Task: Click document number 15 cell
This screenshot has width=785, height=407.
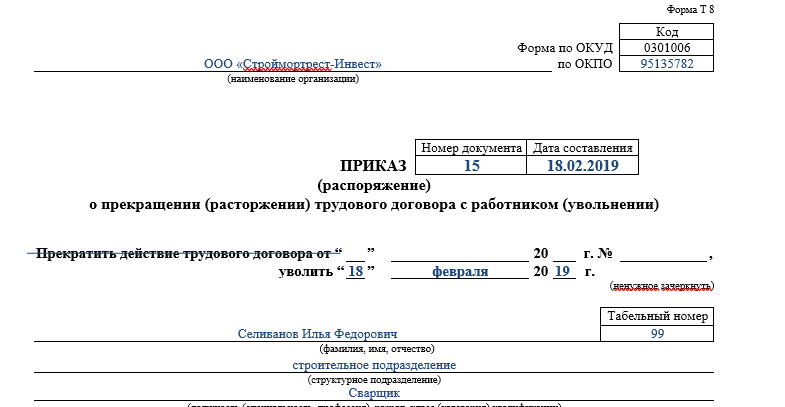Action: tap(471, 165)
